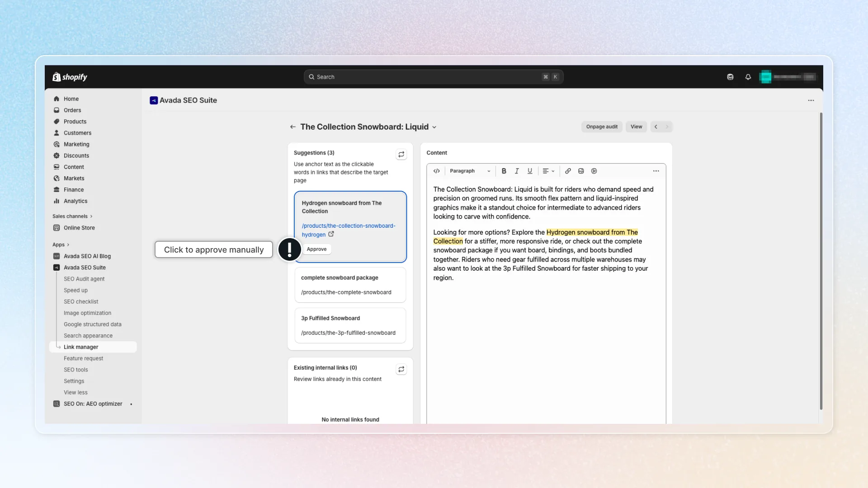The height and width of the screenshot is (488, 868).
Task: Insert an image from the editor toolbar
Action: point(581,171)
